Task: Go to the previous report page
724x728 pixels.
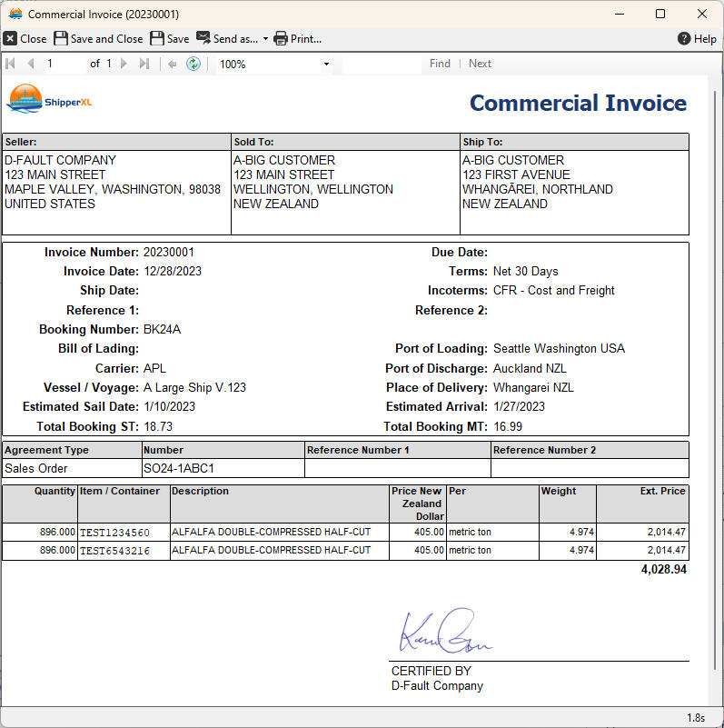Action: click(31, 64)
